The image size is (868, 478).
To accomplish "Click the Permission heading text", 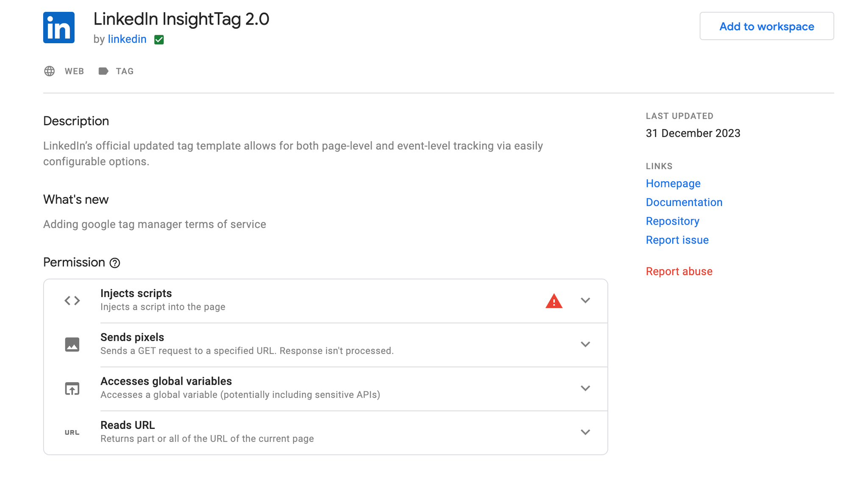I will point(74,262).
